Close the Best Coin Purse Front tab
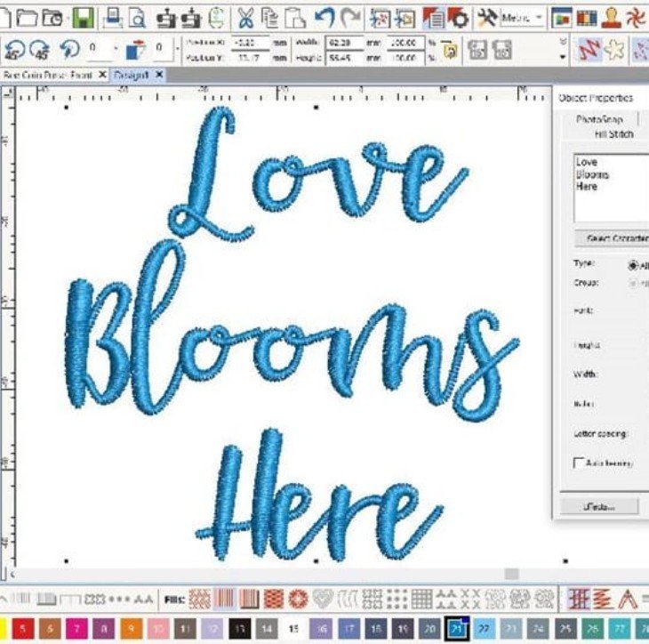This screenshot has height=644, width=649. (x=102, y=75)
